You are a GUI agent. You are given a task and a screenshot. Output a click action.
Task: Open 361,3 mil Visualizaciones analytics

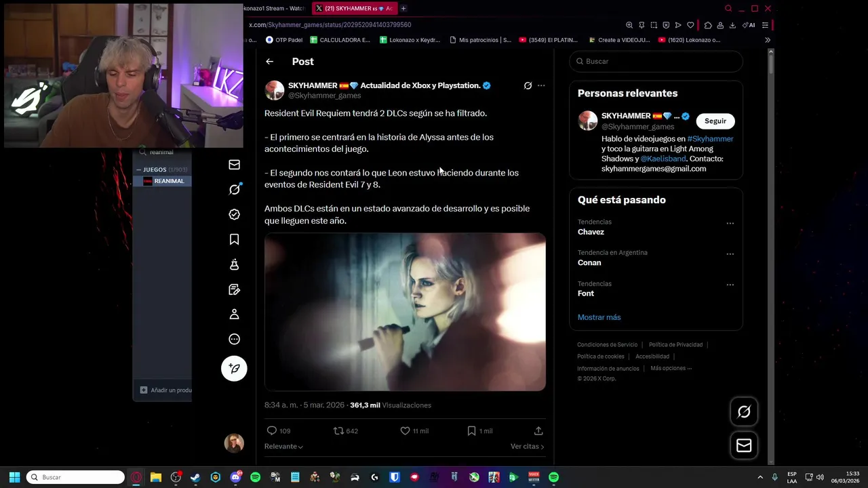tap(391, 405)
